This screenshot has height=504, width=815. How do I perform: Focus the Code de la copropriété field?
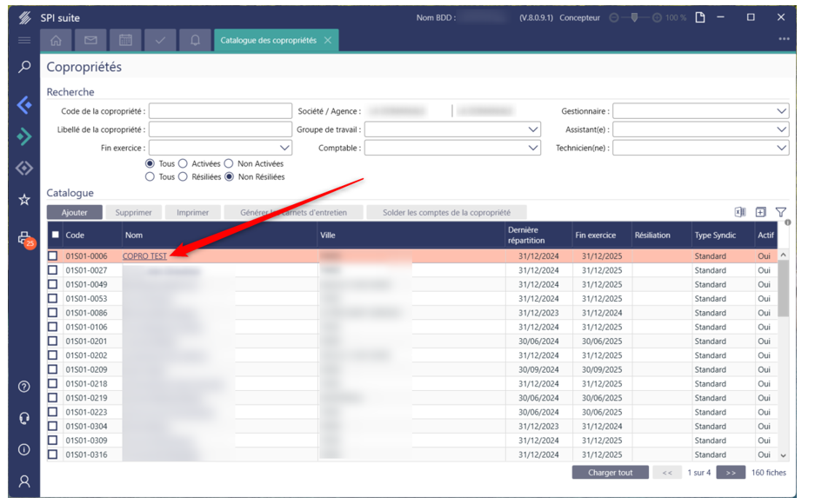pos(220,111)
